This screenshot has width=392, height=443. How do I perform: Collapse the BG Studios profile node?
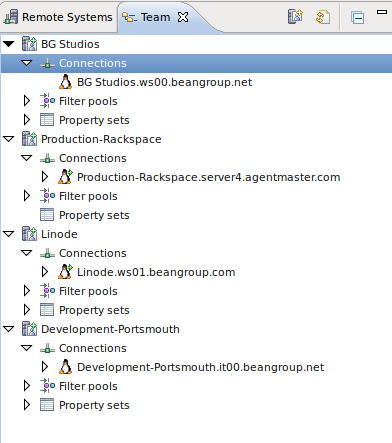coord(9,44)
